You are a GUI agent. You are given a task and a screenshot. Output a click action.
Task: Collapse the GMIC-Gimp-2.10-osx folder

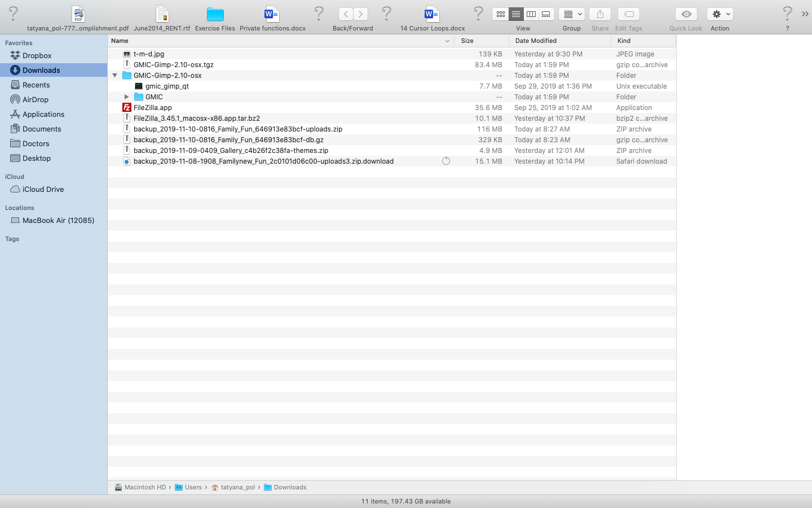[x=115, y=76]
